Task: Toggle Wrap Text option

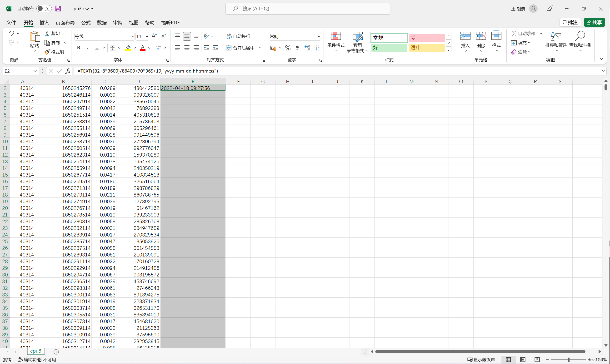Action: click(x=238, y=36)
